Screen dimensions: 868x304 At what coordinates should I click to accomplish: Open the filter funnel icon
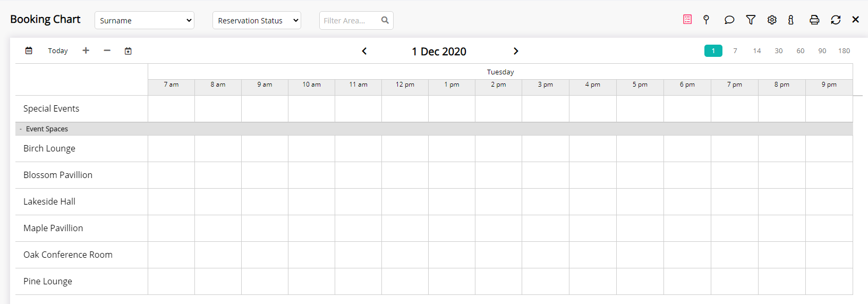coord(751,20)
